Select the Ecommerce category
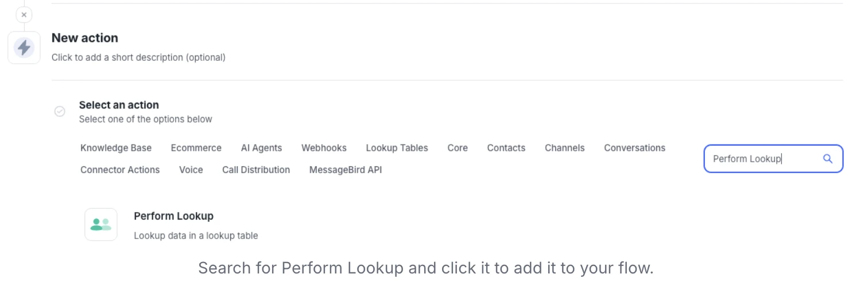868x305 pixels. (196, 148)
